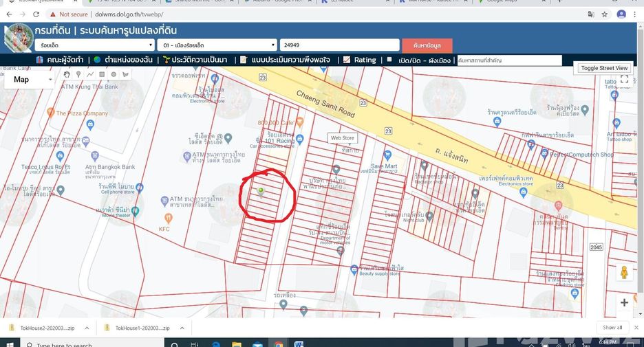The image size is (644, 347).
Task: Click The Pizza Company map pin
Action: pyautogui.click(x=50, y=112)
